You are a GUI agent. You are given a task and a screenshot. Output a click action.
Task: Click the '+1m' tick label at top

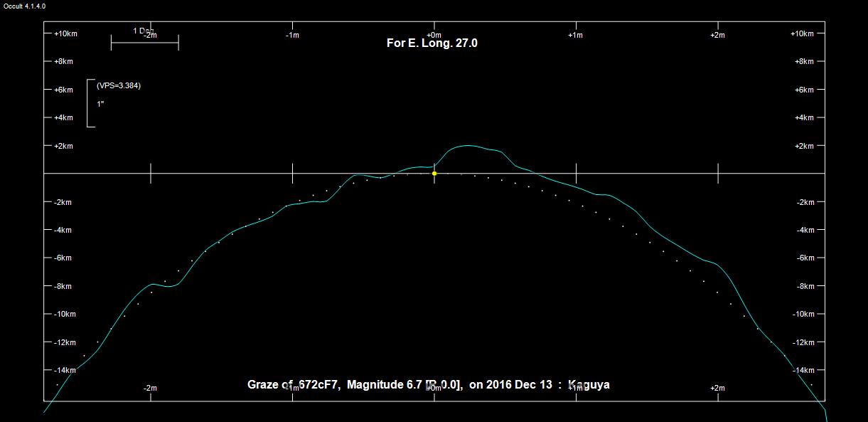tap(575, 35)
